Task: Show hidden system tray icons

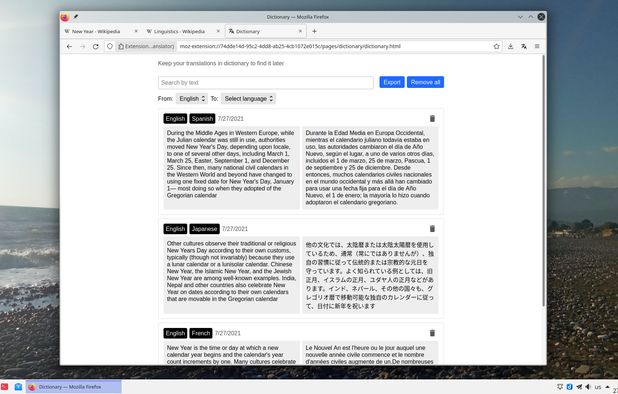Action: coord(607,387)
